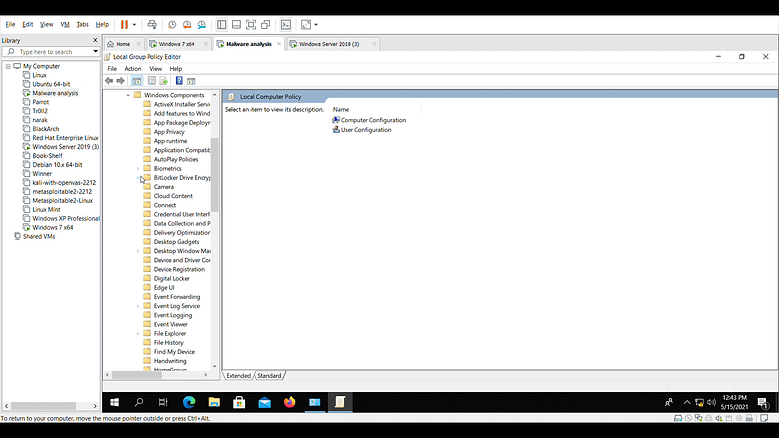779x438 pixels.
Task: Click the Back arrow in Group Policy toolbar
Action: (x=109, y=81)
